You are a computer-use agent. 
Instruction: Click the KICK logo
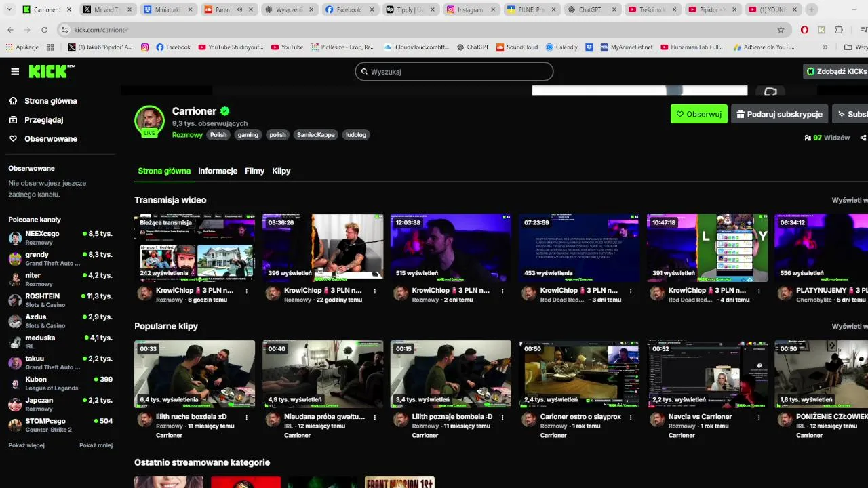click(52, 71)
